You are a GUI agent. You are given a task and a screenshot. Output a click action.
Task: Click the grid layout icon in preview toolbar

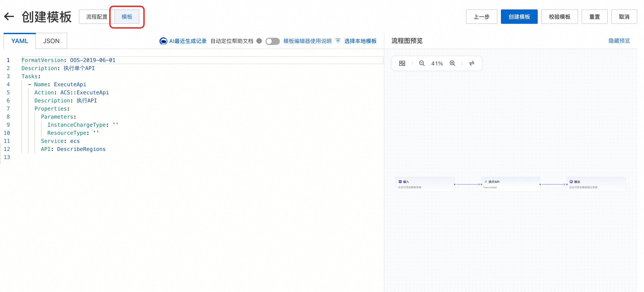(402, 63)
